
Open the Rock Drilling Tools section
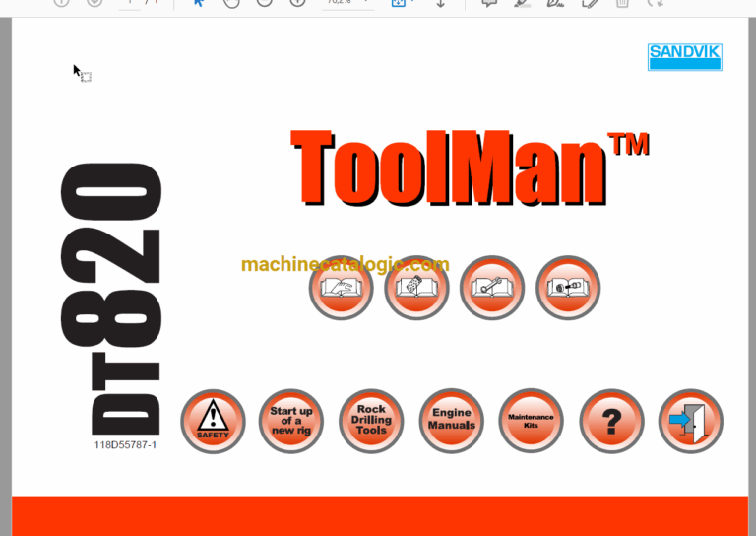(x=371, y=421)
